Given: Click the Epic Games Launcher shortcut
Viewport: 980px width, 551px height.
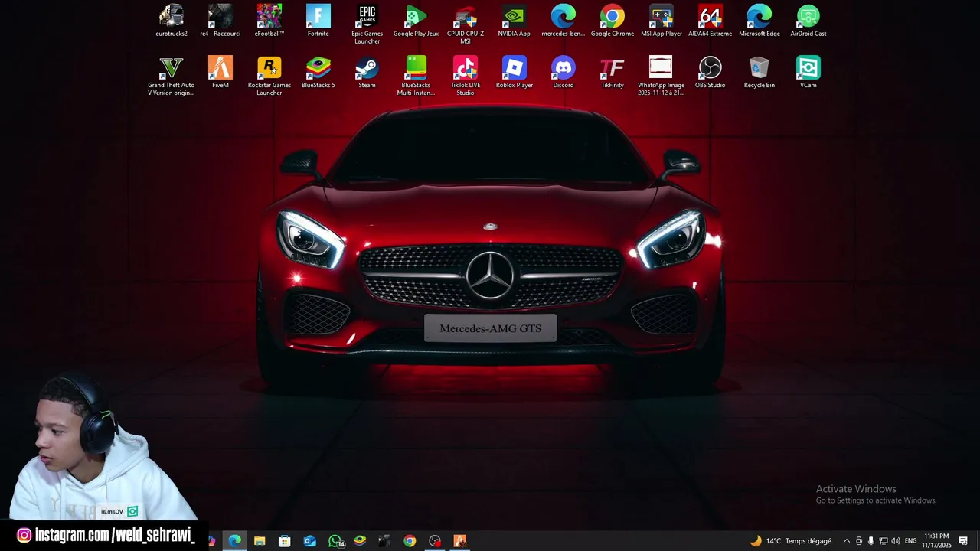Looking at the screenshot, I should (367, 24).
